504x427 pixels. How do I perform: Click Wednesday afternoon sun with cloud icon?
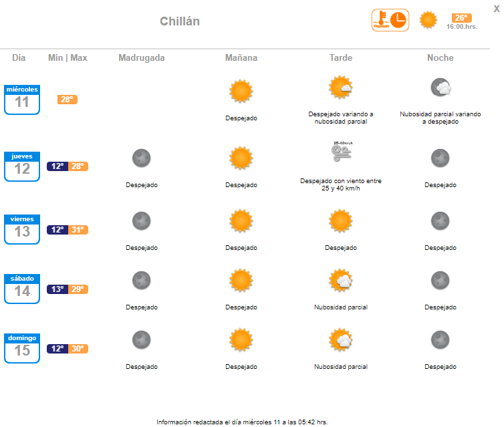click(x=341, y=88)
